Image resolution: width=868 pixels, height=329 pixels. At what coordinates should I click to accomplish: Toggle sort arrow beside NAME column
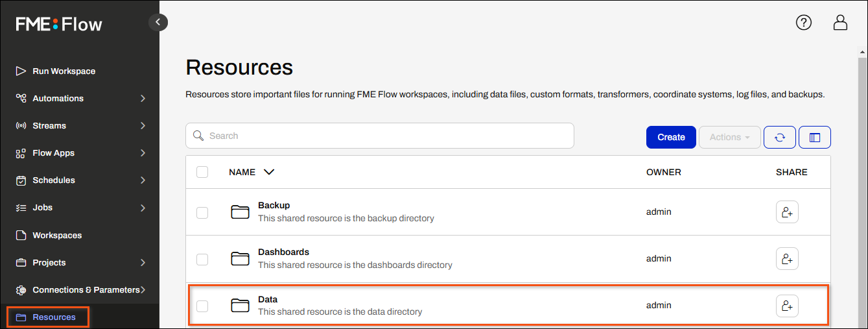point(269,172)
